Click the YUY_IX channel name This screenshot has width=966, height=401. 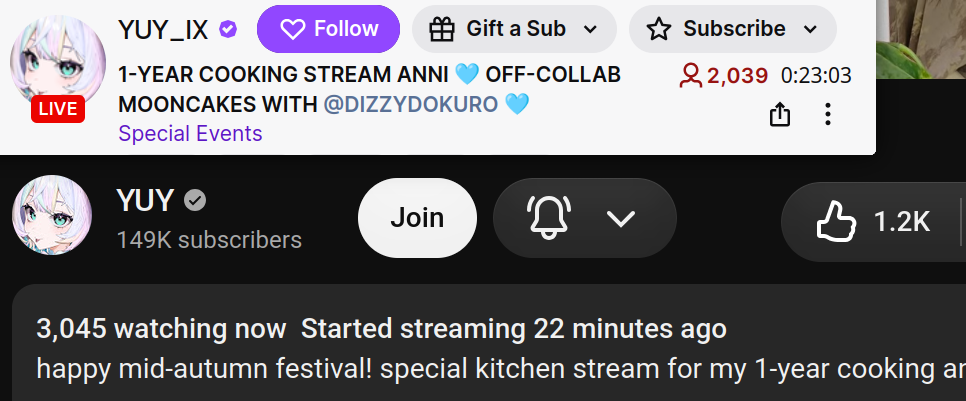(x=163, y=29)
